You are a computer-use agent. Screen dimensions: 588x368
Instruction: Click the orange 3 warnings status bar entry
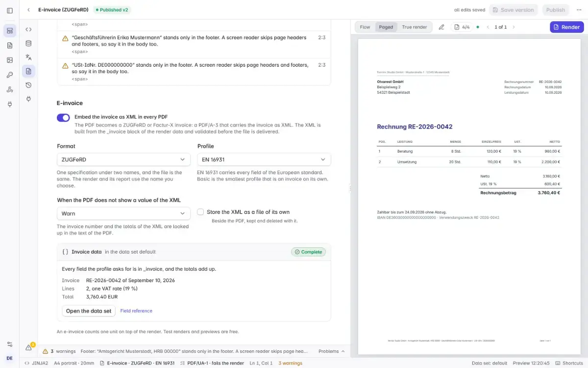tap(291, 363)
